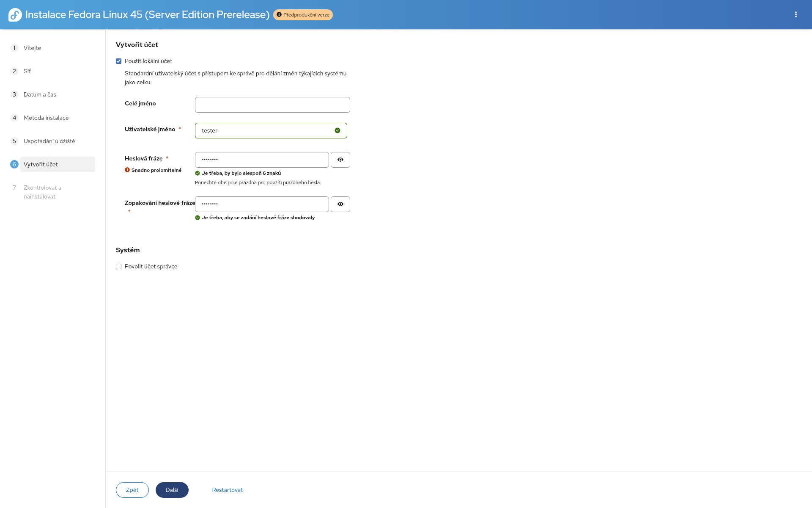Click the Heslová fráze label

144,158
